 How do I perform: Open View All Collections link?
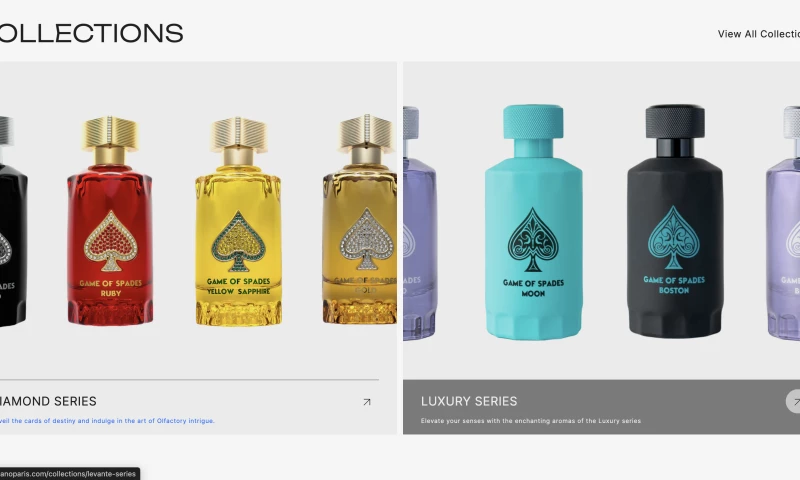(759, 34)
